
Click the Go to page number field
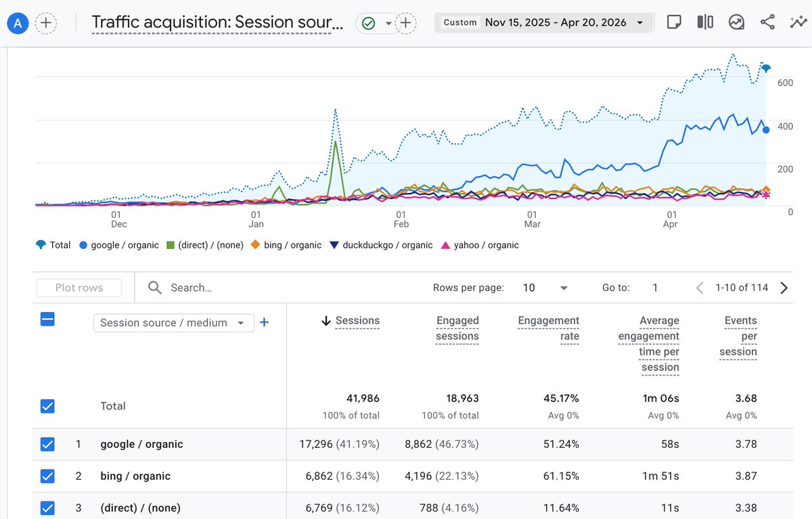(655, 288)
